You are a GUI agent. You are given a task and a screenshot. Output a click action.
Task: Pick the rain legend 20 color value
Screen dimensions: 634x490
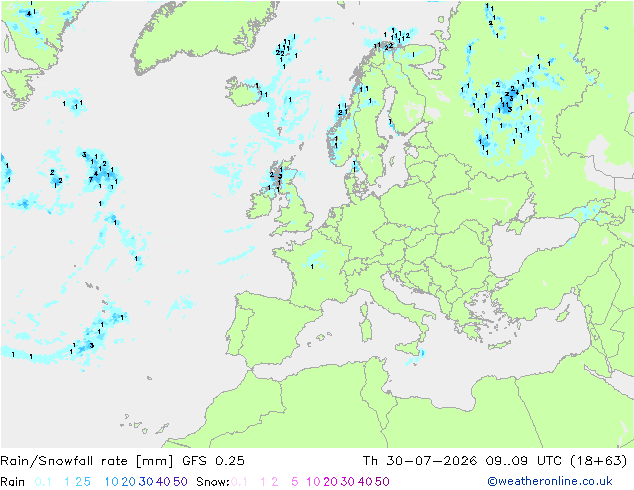(129, 482)
